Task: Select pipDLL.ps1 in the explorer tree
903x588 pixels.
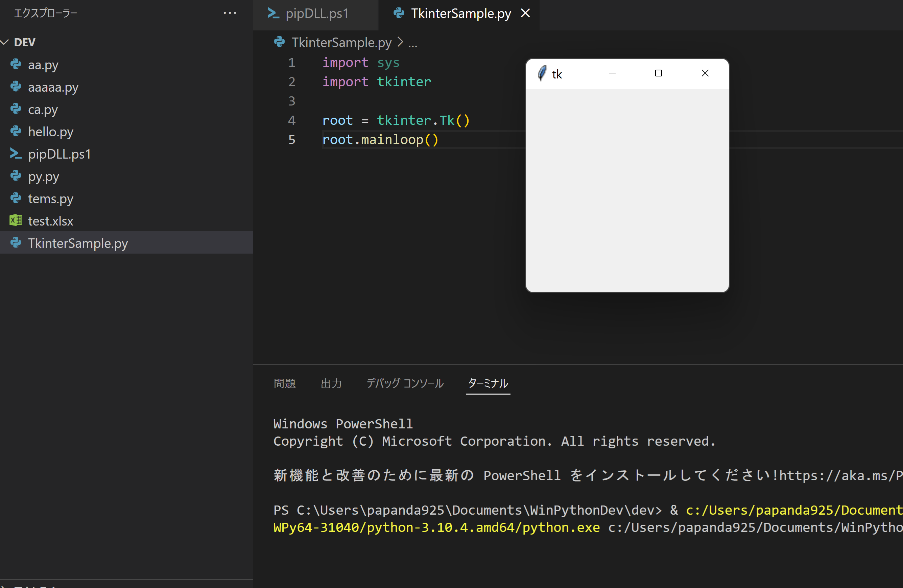Action: pyautogui.click(x=126, y=154)
